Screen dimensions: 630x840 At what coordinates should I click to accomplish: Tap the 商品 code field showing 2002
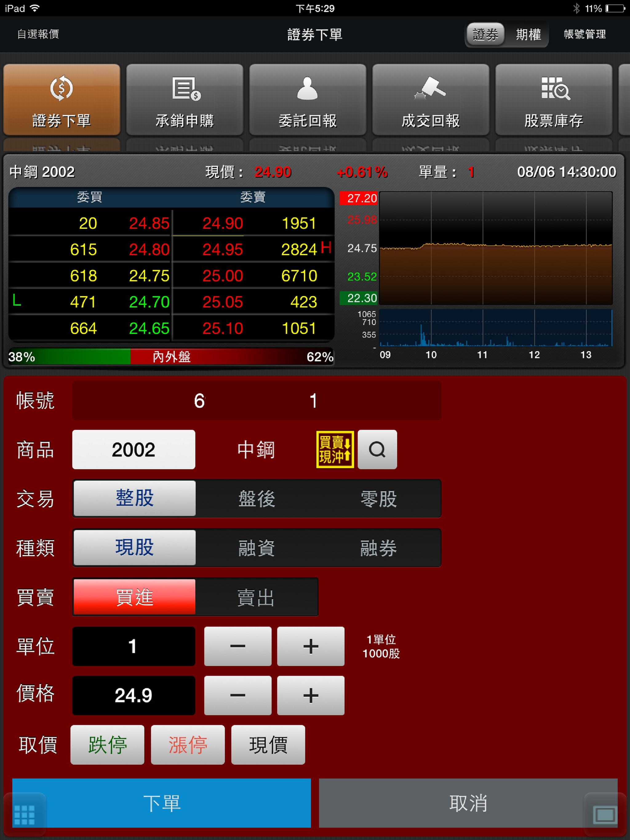(x=134, y=450)
